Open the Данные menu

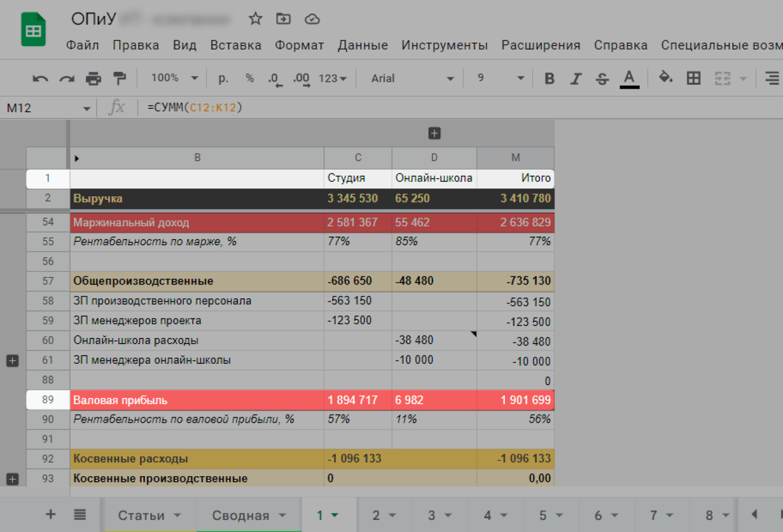(x=363, y=45)
